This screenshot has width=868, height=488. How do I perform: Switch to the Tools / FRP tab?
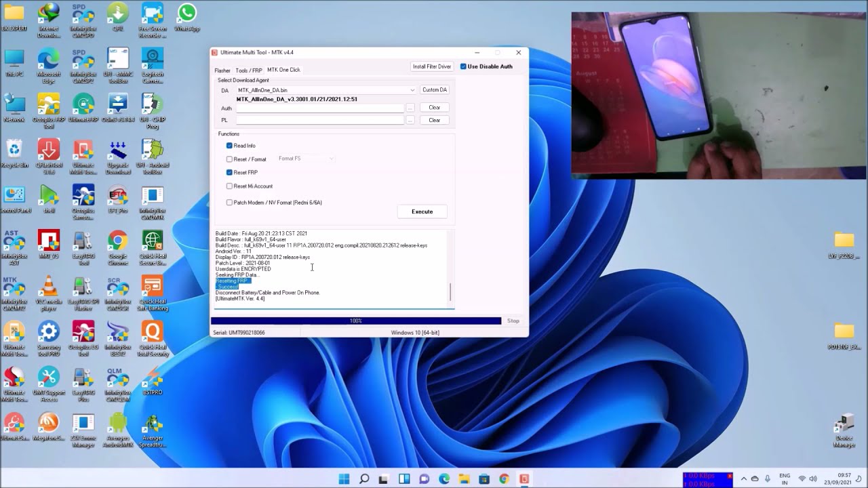[249, 70]
